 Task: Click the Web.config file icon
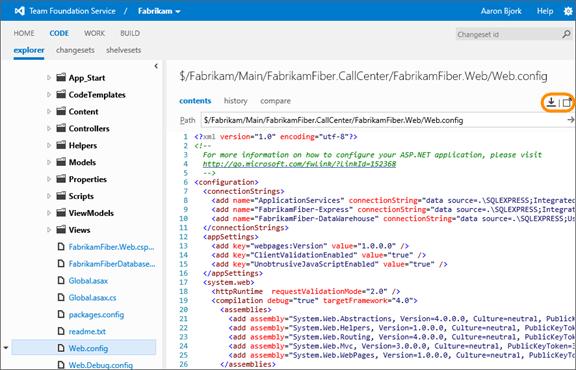61,348
